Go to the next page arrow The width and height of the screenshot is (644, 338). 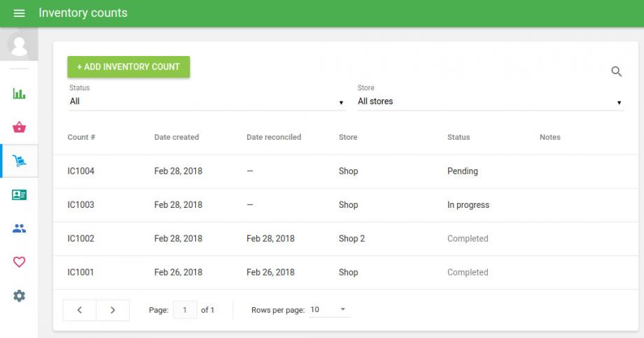[x=113, y=310]
